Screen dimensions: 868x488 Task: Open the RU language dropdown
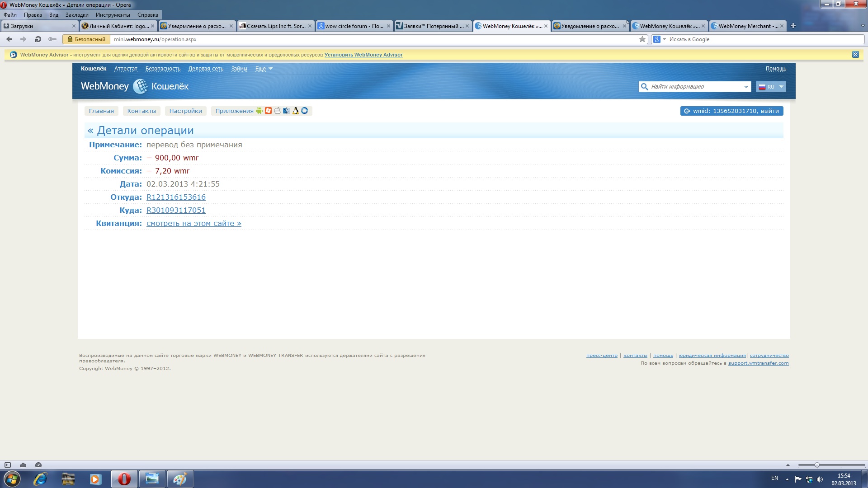tap(771, 87)
